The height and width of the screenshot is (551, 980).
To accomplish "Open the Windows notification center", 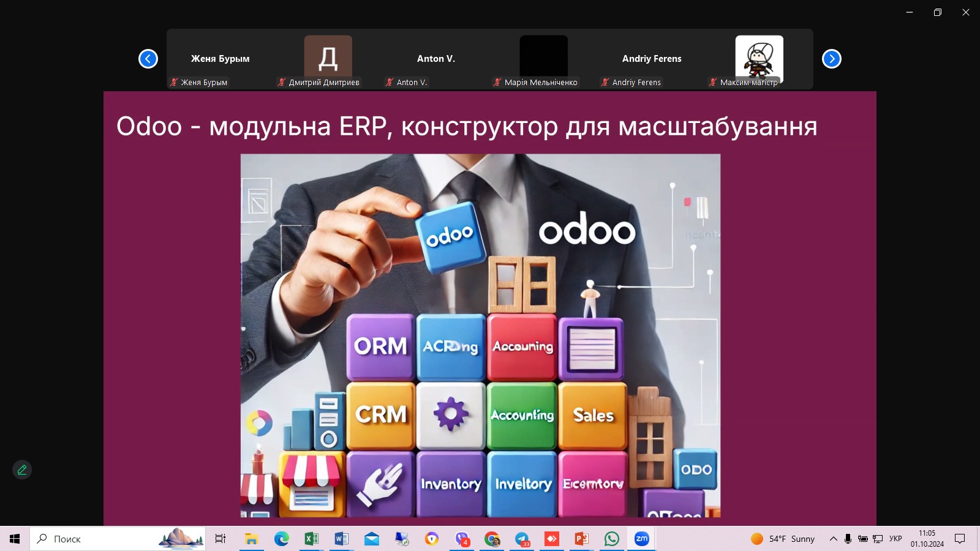I will tap(960, 539).
